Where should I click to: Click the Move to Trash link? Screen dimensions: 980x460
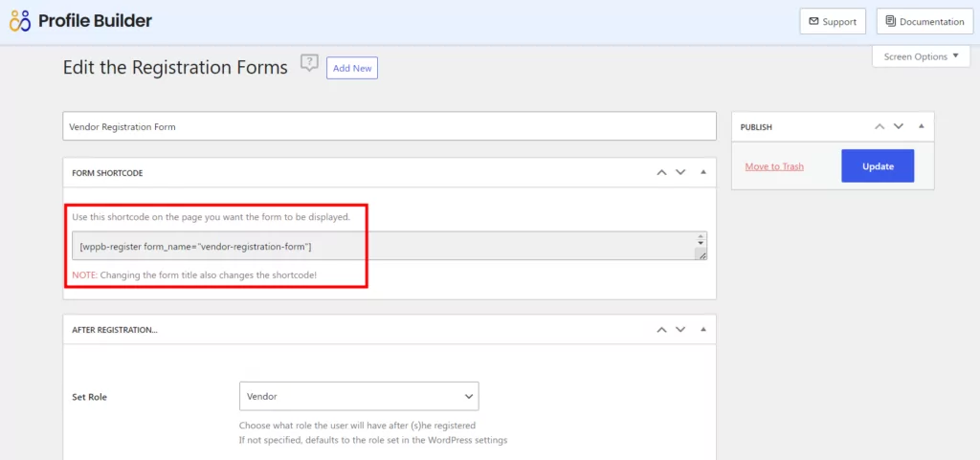(774, 166)
